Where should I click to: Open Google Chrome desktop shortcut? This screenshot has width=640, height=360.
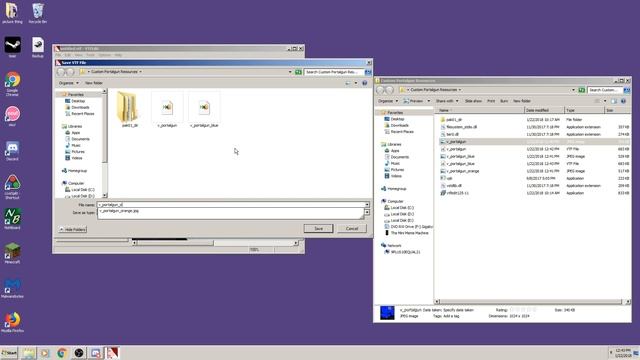[12, 84]
